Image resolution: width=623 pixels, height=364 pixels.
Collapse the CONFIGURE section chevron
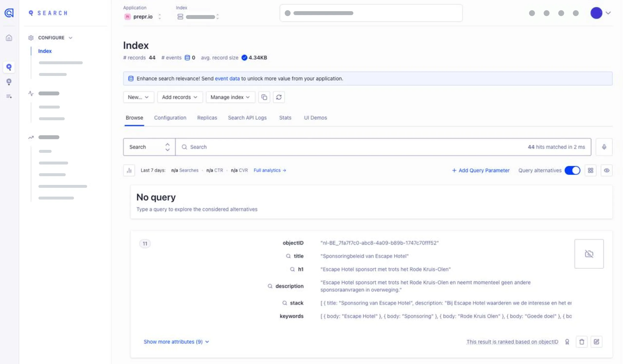point(71,38)
